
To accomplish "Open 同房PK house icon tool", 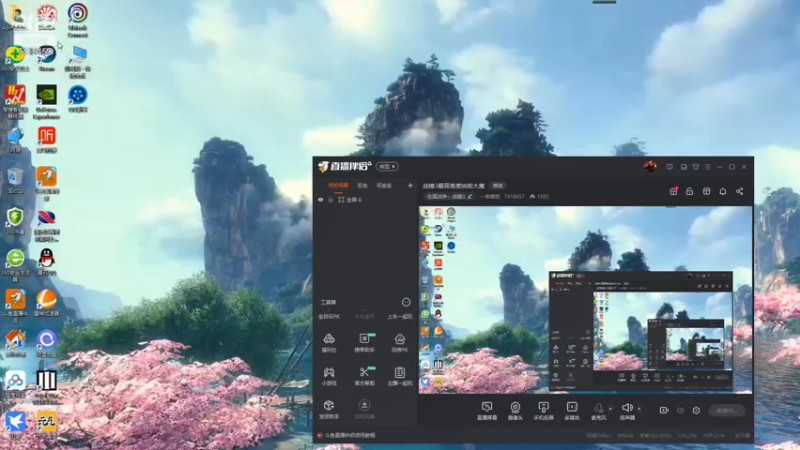I will click(x=399, y=342).
